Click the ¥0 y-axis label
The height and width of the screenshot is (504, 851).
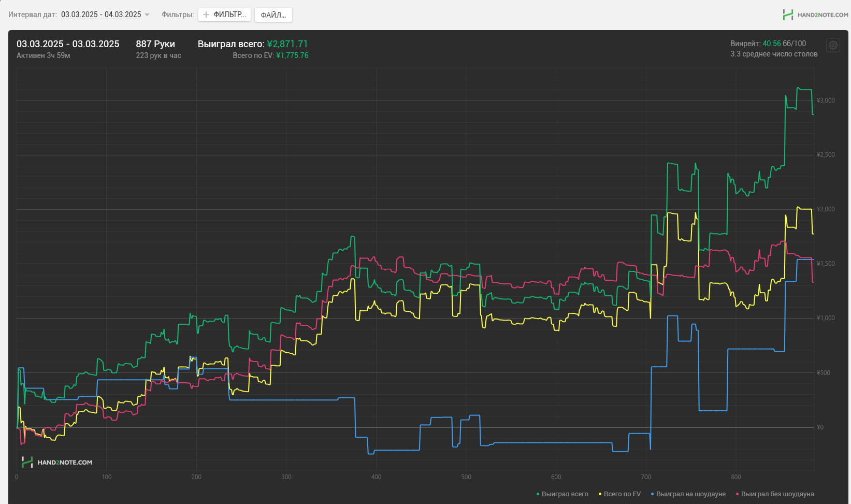(x=820, y=427)
